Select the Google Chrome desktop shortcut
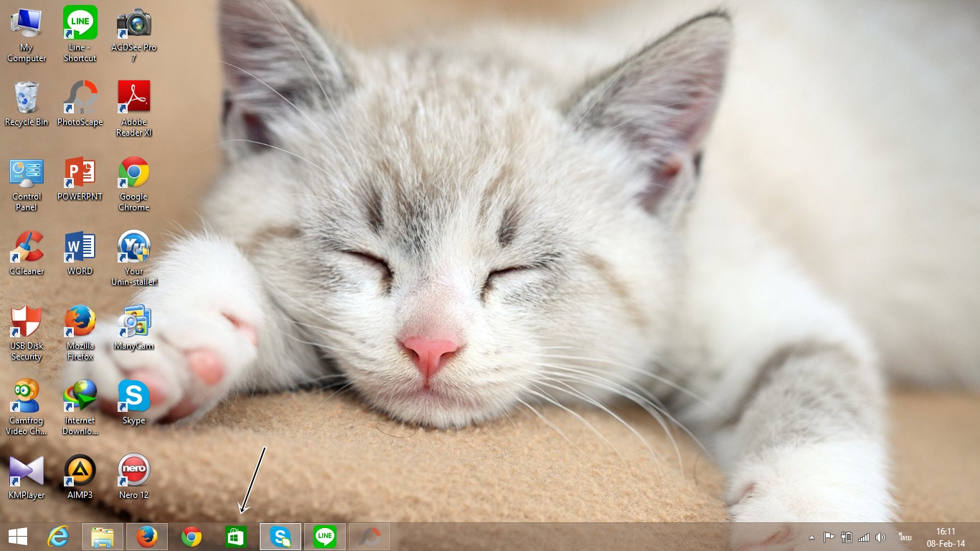Screen dimensions: 980x551 pyautogui.click(x=133, y=184)
